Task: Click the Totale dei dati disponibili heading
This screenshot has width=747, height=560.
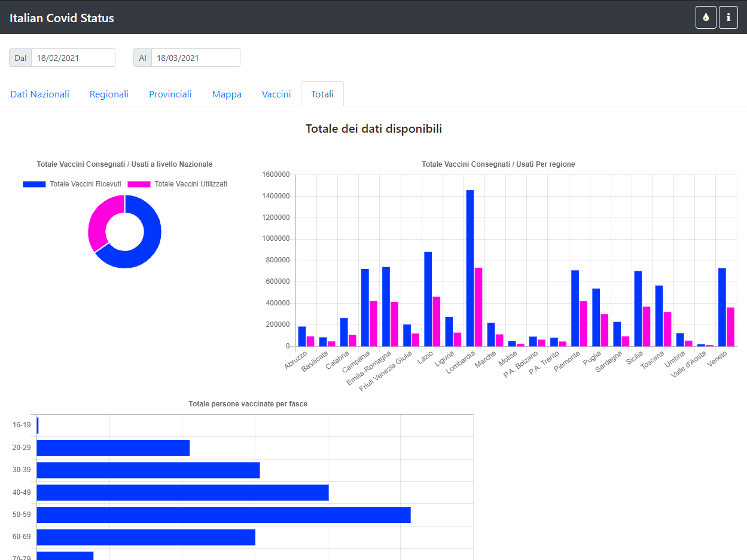Action: point(374,128)
